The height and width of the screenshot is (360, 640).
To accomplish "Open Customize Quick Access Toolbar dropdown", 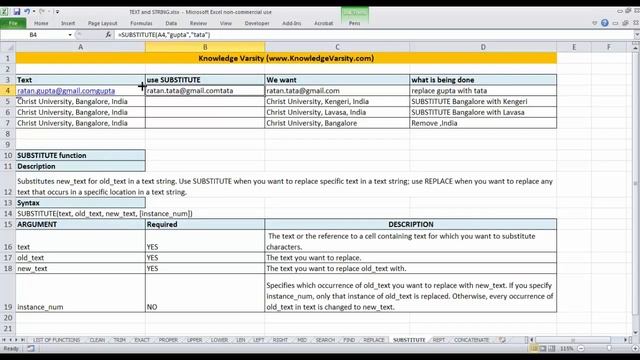I will [57, 12].
